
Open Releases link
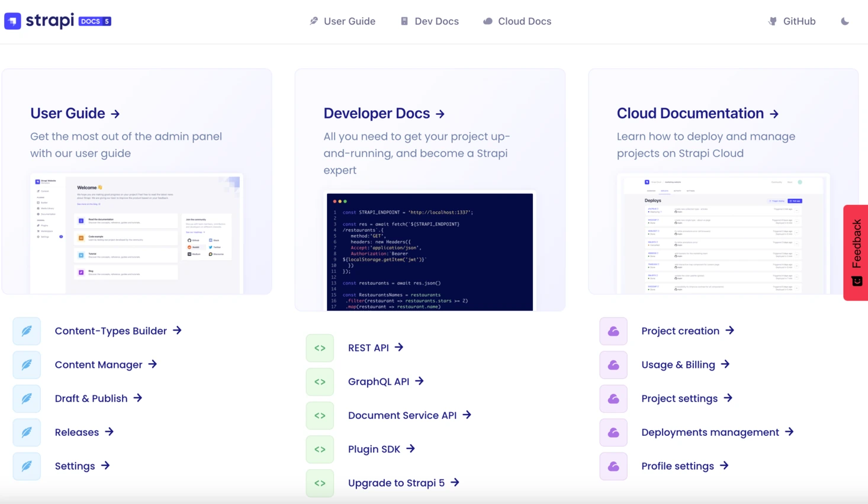84,432
